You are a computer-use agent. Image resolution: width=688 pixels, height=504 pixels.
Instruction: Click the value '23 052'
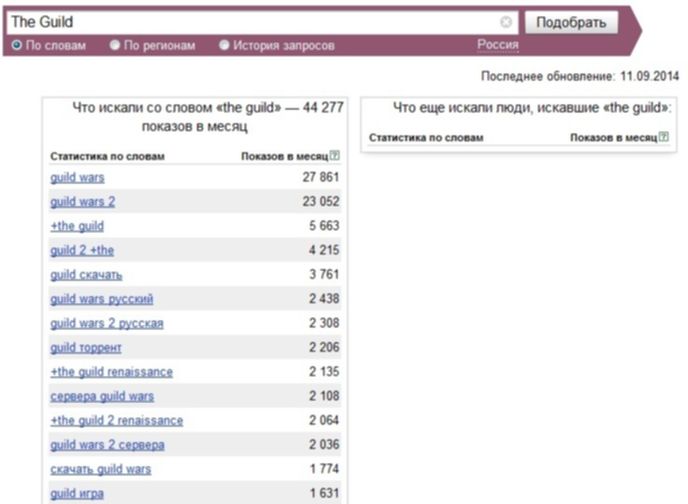(x=321, y=201)
